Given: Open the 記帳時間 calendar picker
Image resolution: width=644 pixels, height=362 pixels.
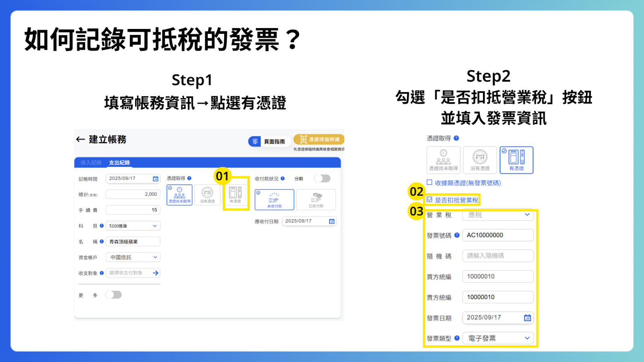Looking at the screenshot, I should click(156, 178).
